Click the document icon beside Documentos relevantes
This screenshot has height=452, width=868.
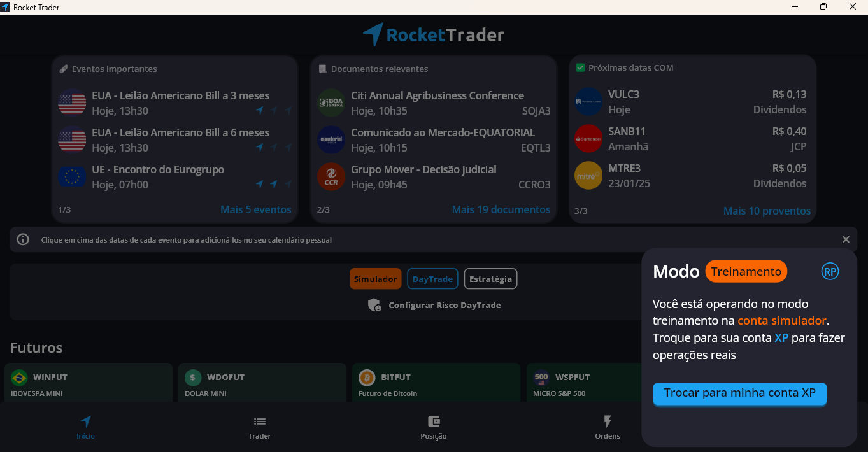pyautogui.click(x=323, y=69)
